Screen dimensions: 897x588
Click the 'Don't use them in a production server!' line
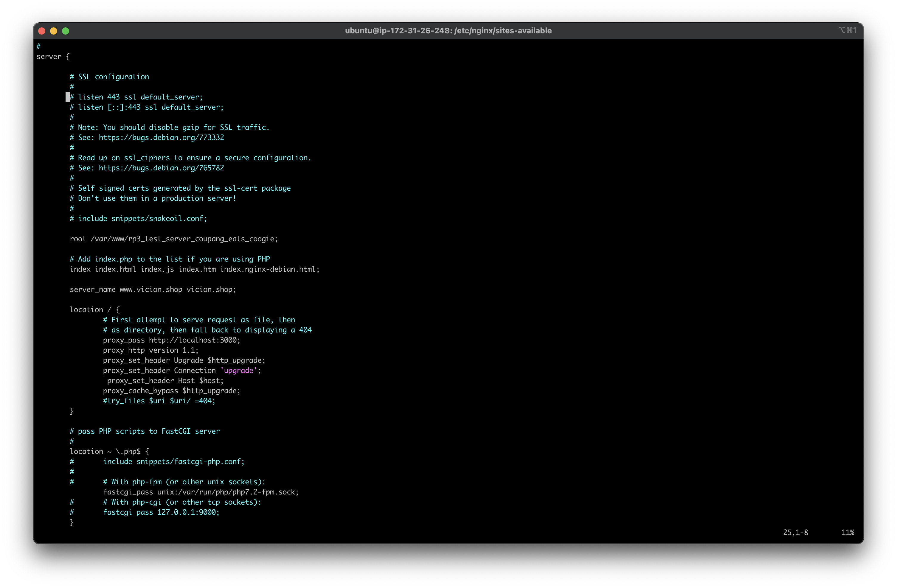153,198
